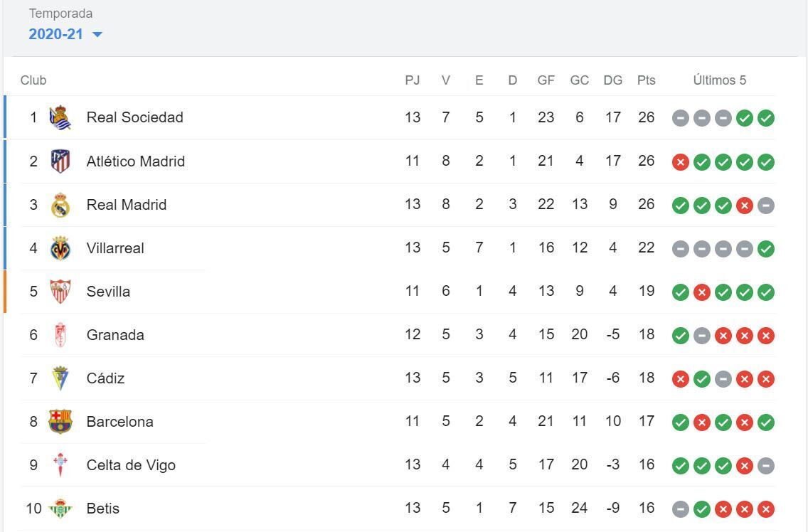Viewport: 808px width, 532px height.
Task: Click the Real Sociedad club crest
Action: click(x=60, y=118)
